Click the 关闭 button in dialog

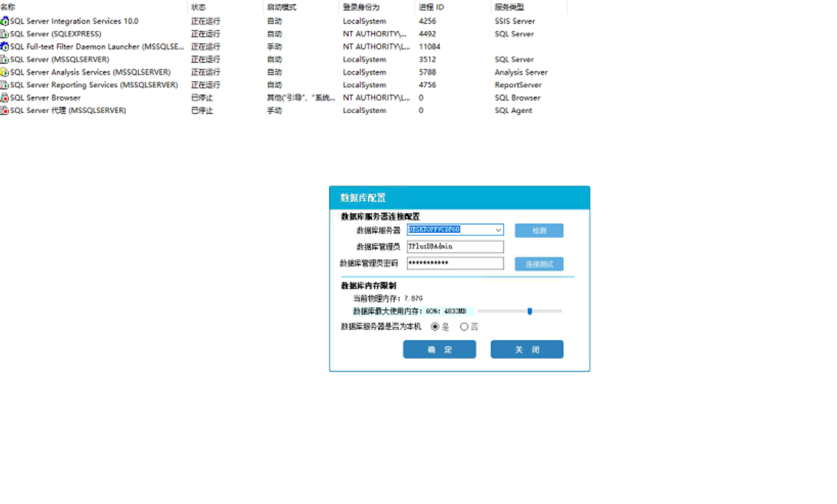point(527,349)
